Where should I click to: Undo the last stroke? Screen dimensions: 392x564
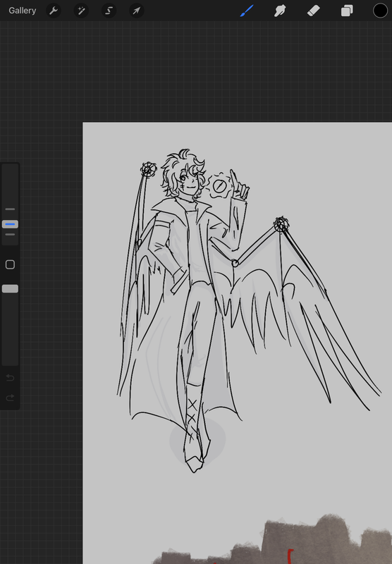[10, 378]
